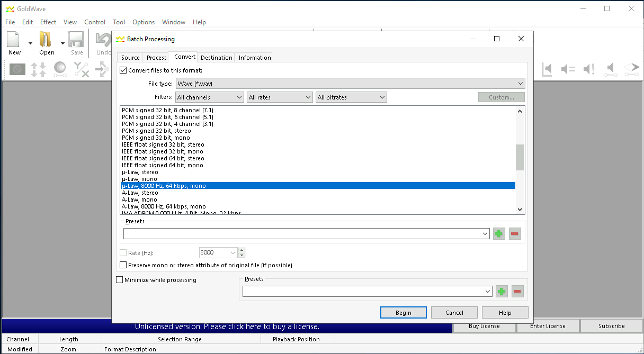Switch to the Destination tab
This screenshot has height=354, width=644.
[216, 58]
